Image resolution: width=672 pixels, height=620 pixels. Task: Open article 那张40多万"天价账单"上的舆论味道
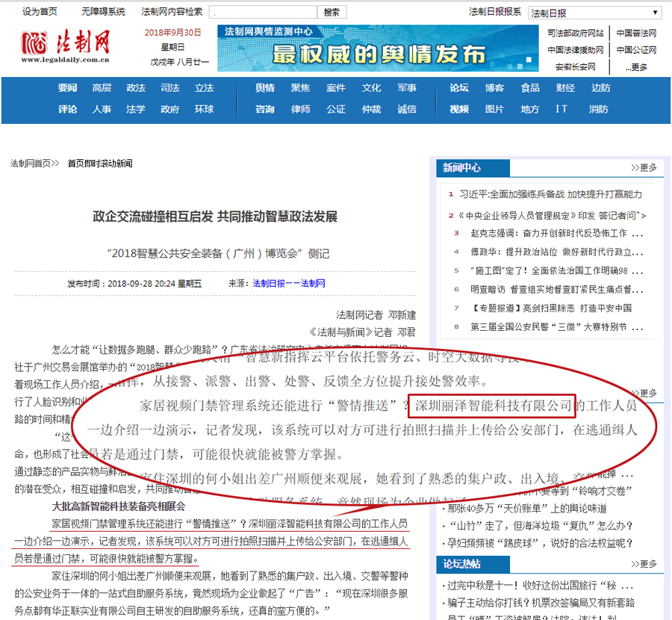pos(527,509)
